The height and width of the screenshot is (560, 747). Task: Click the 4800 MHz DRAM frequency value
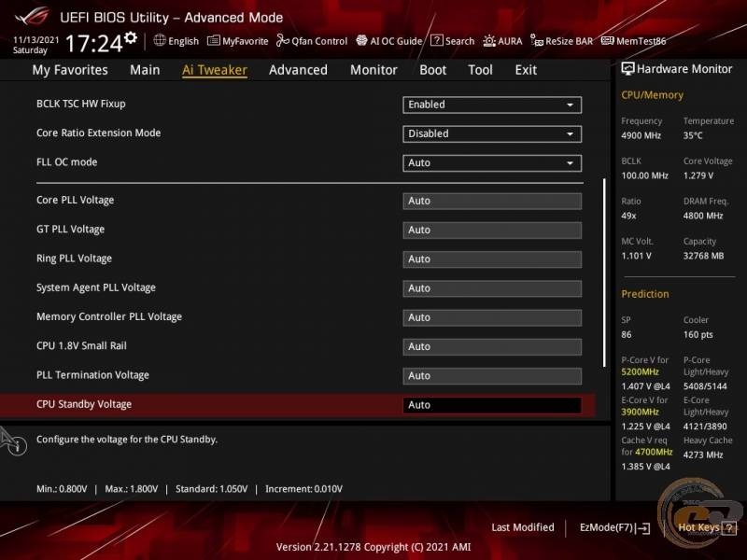coord(703,216)
